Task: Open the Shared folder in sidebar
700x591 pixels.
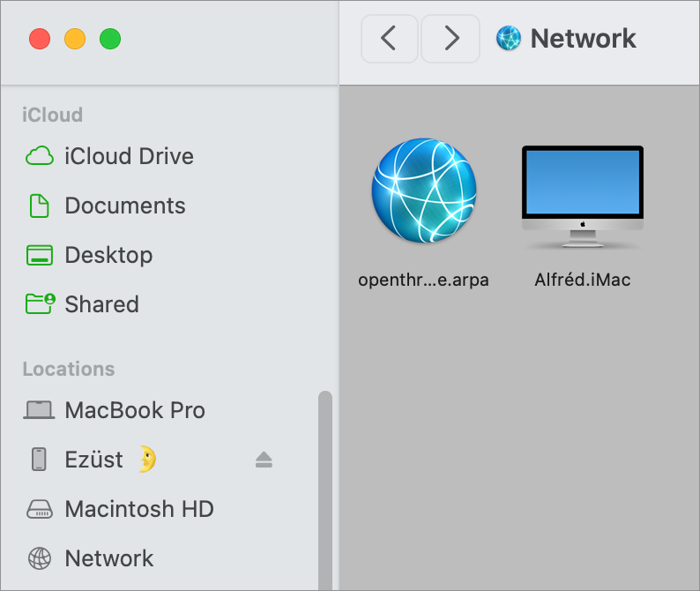Action: [101, 304]
